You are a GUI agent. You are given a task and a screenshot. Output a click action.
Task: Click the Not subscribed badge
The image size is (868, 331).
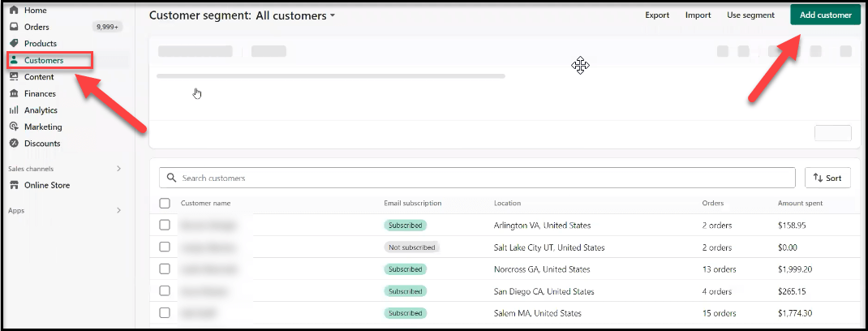(x=412, y=247)
